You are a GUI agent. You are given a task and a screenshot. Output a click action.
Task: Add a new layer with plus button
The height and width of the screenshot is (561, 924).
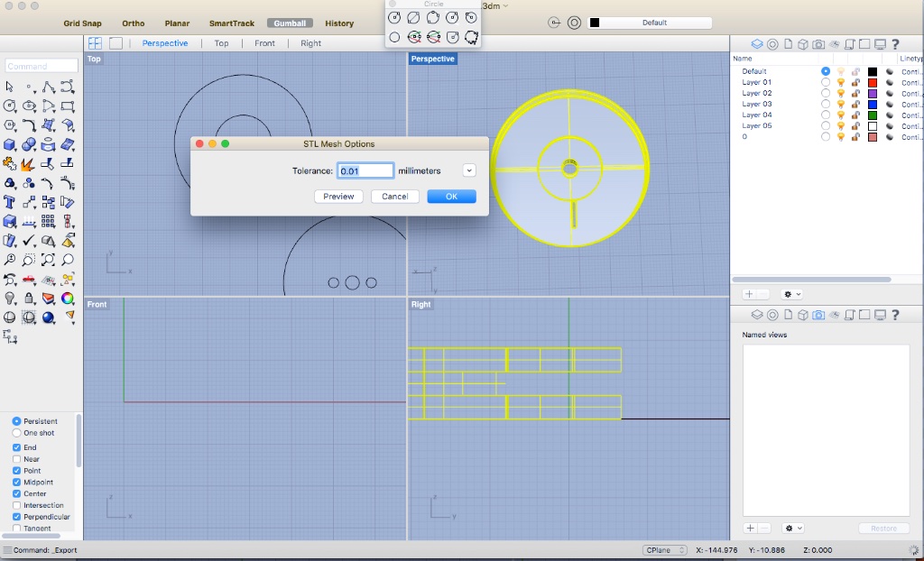click(750, 294)
